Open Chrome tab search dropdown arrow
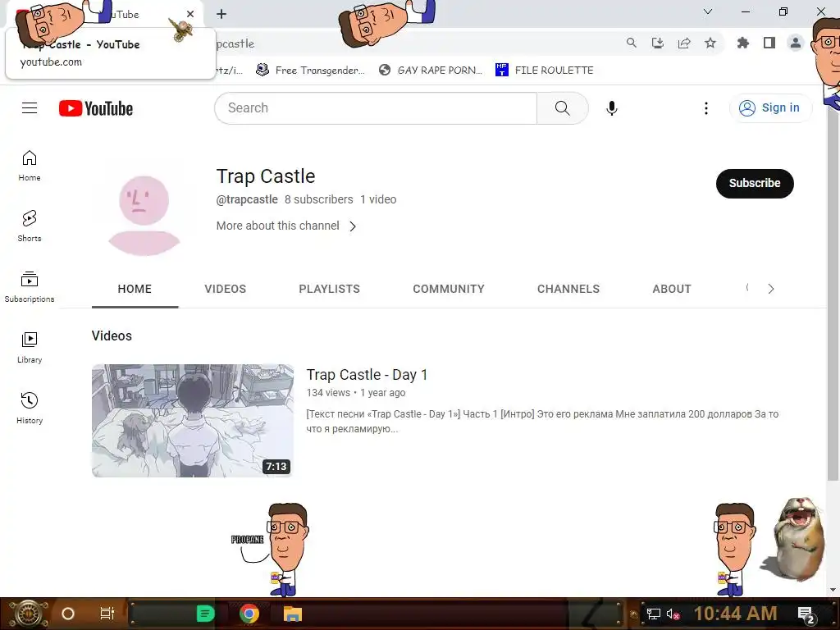Screen dimensions: 840x630 click(x=708, y=11)
